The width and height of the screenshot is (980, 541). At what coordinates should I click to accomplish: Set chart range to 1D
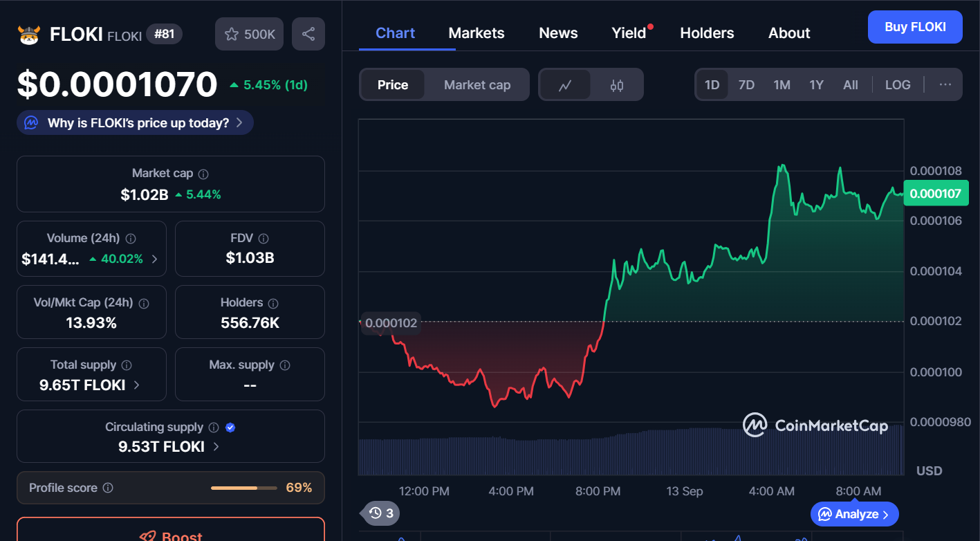712,85
